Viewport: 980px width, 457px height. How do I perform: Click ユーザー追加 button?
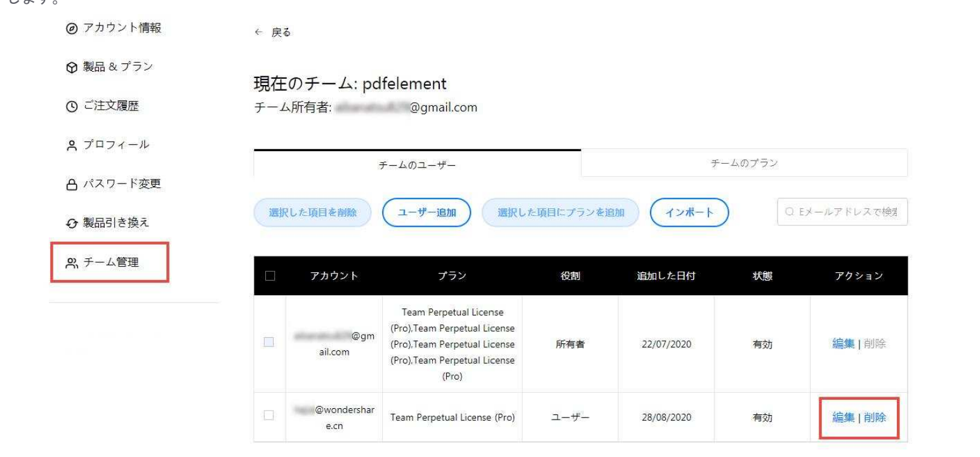click(x=427, y=213)
